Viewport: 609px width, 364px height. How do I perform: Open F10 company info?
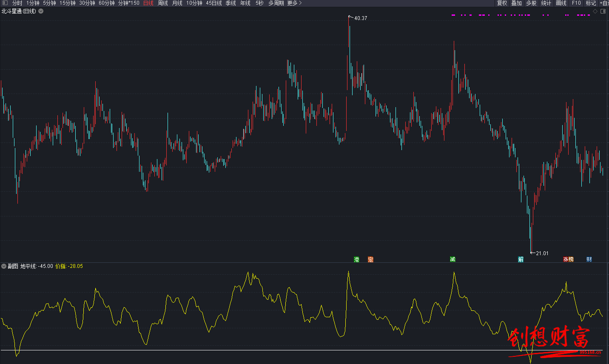pos(576,3)
